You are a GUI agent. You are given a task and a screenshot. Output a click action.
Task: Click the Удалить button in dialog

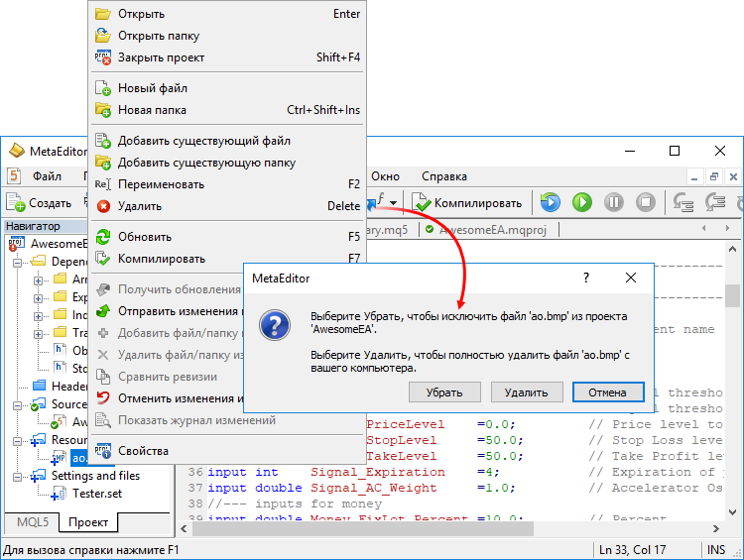coord(526,392)
